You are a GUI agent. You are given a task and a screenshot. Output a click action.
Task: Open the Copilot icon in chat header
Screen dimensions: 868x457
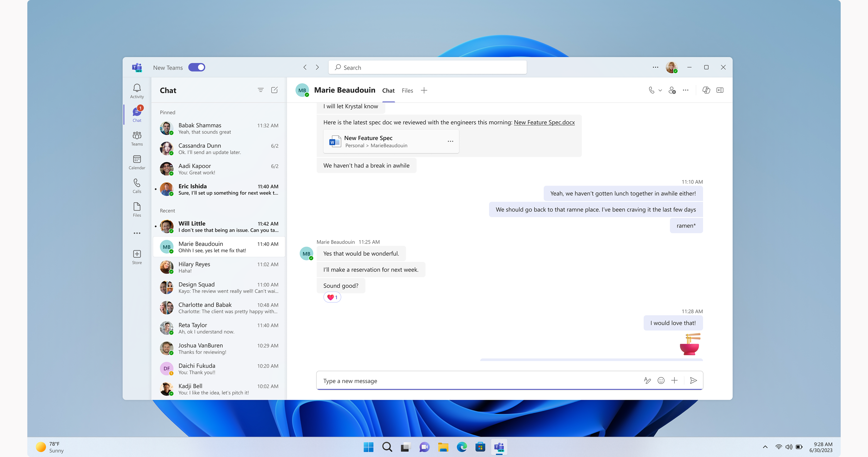coord(706,90)
